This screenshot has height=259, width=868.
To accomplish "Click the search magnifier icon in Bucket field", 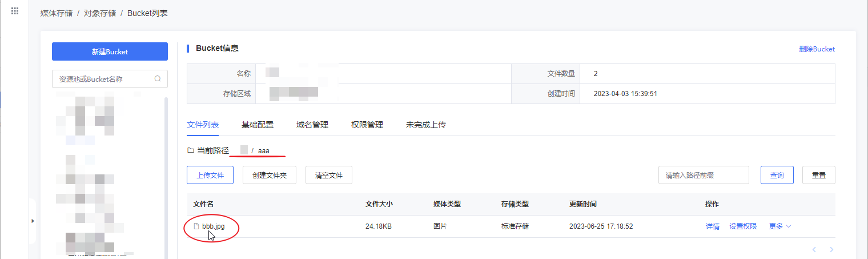I will tap(158, 79).
